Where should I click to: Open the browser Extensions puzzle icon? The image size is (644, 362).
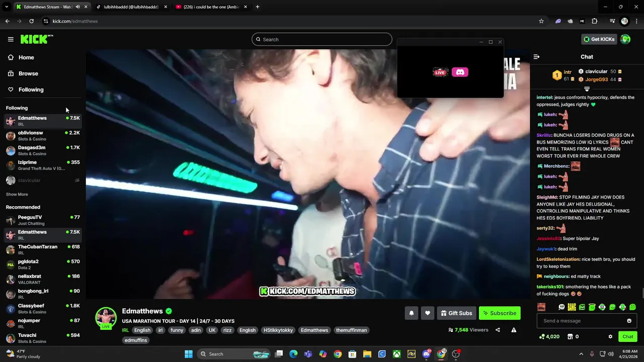(594, 21)
